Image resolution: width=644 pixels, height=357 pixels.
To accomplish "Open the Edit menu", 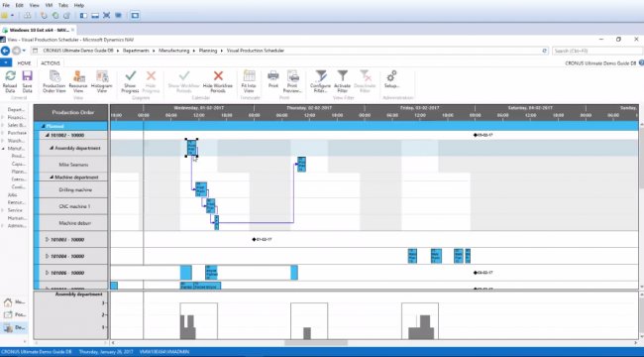I will tap(19, 5).
